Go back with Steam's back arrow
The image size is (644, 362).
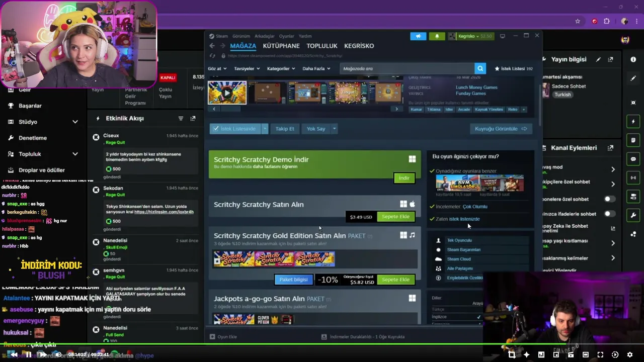click(x=212, y=46)
